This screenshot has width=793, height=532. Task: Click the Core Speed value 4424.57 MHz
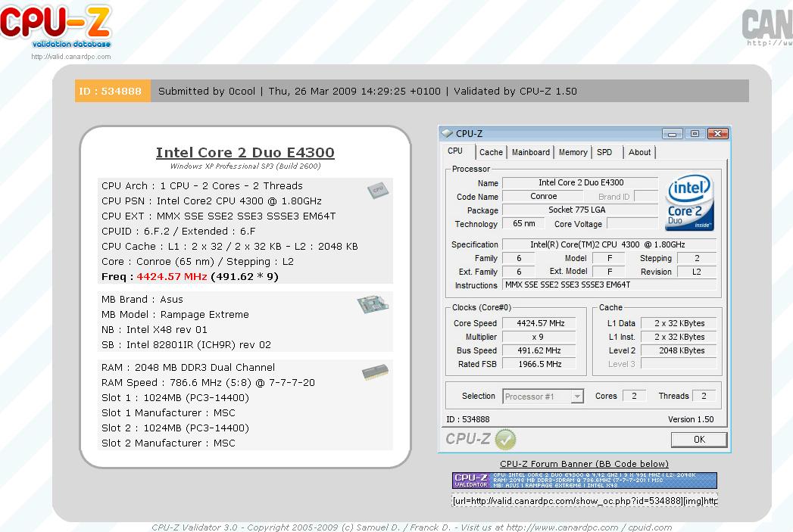540,323
